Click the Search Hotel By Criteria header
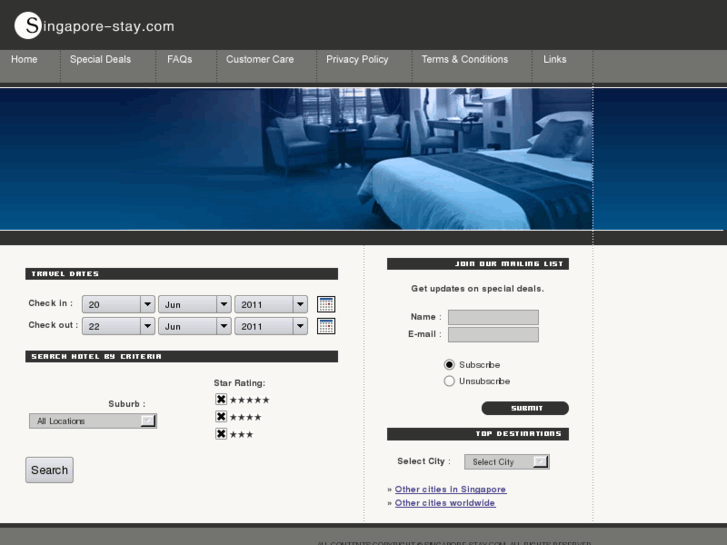This screenshot has height=545, width=727. 181,356
